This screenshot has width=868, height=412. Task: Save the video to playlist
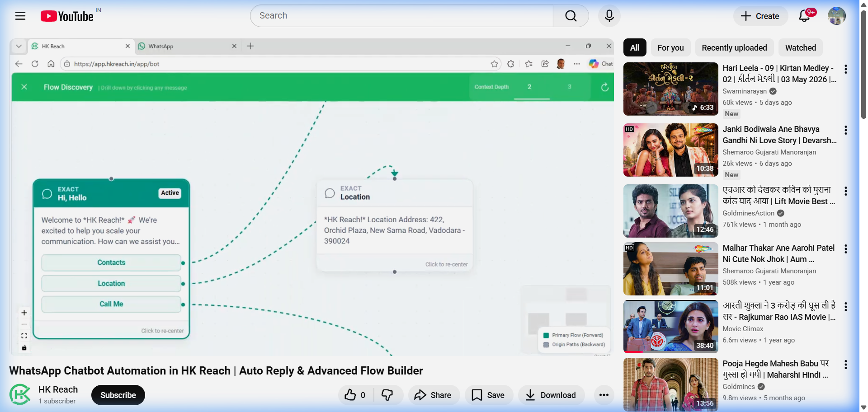pyautogui.click(x=488, y=395)
